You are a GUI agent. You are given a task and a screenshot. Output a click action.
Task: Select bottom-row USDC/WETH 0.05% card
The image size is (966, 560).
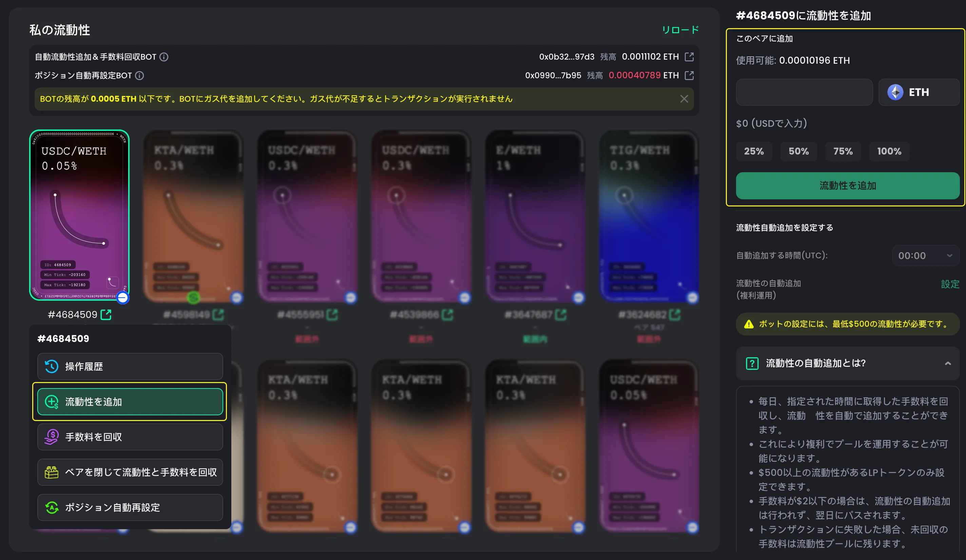pos(649,445)
